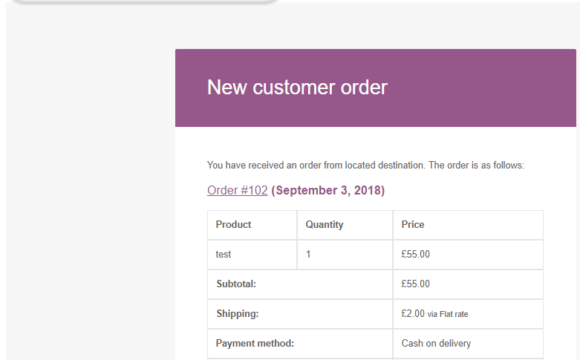Click the test product name cell
Screen dimensions: 580x360
(252, 254)
